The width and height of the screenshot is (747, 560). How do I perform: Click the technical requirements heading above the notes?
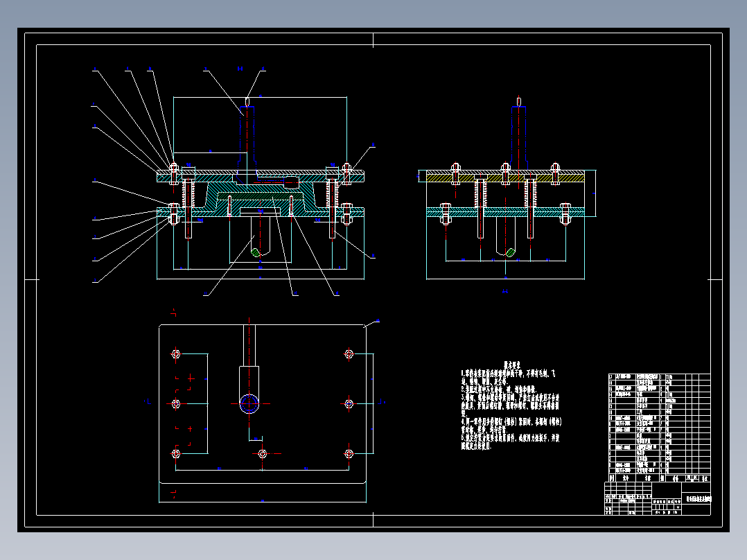(x=512, y=365)
